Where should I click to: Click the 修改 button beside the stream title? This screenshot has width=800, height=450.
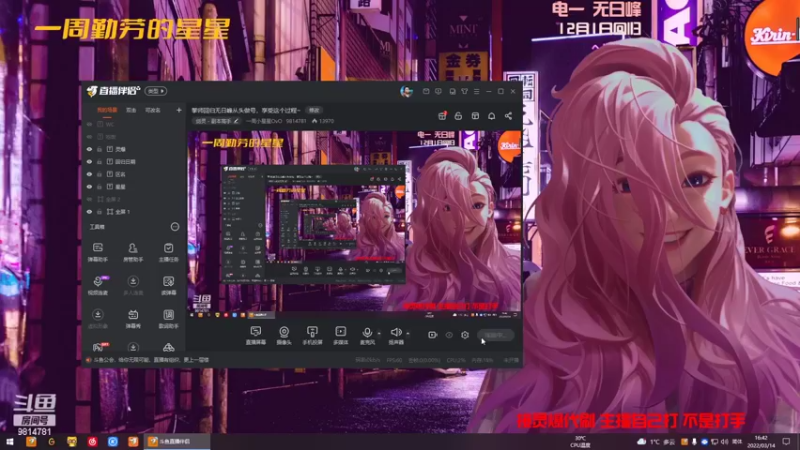314,110
